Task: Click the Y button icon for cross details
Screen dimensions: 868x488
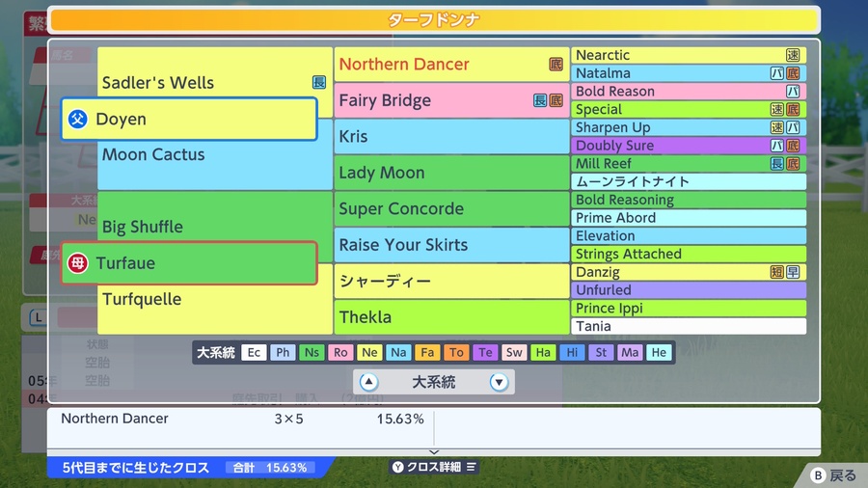Action: point(397,467)
